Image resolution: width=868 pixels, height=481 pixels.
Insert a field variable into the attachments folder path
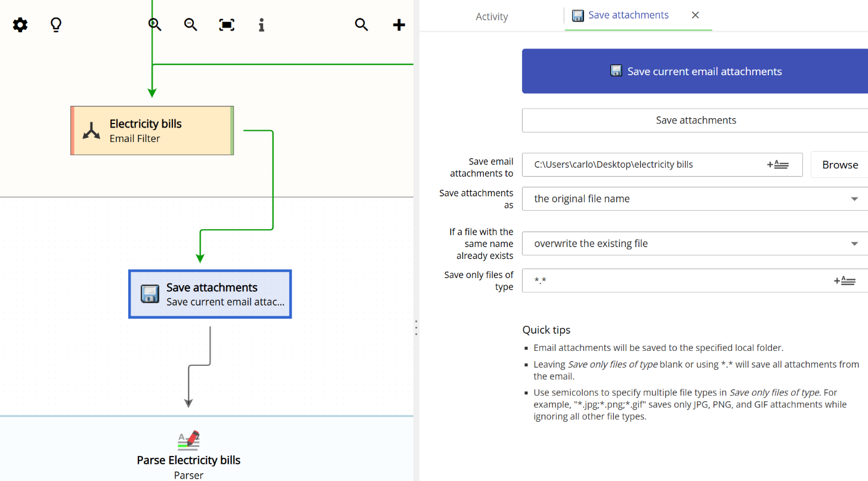coord(779,164)
